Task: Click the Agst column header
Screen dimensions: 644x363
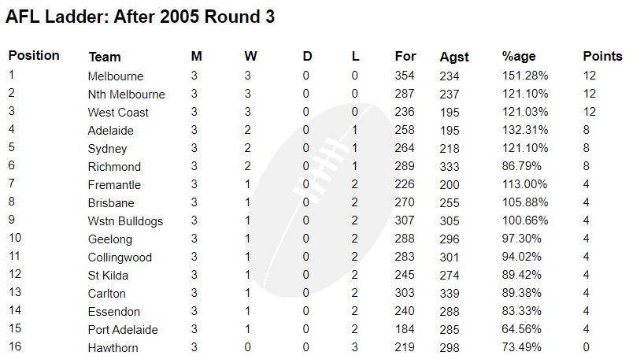Action: (x=454, y=57)
